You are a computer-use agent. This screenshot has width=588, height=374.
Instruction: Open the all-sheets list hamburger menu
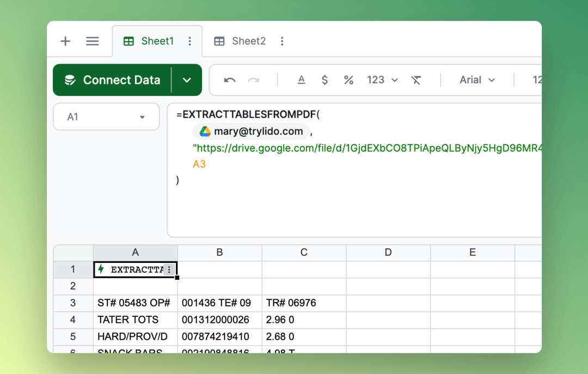pyautogui.click(x=92, y=41)
